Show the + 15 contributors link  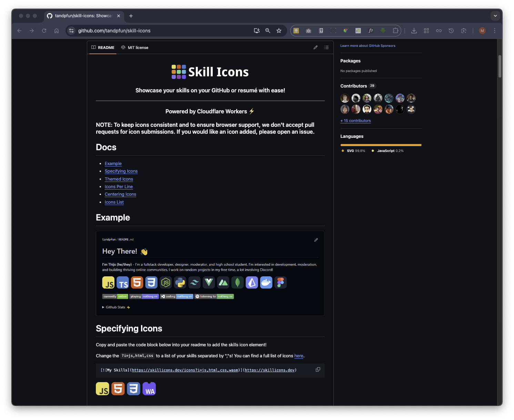(355, 121)
